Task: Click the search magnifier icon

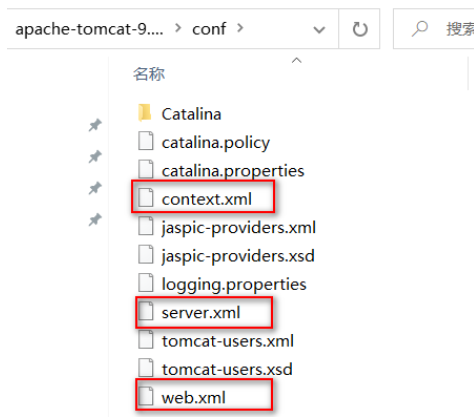Action: coord(419,29)
